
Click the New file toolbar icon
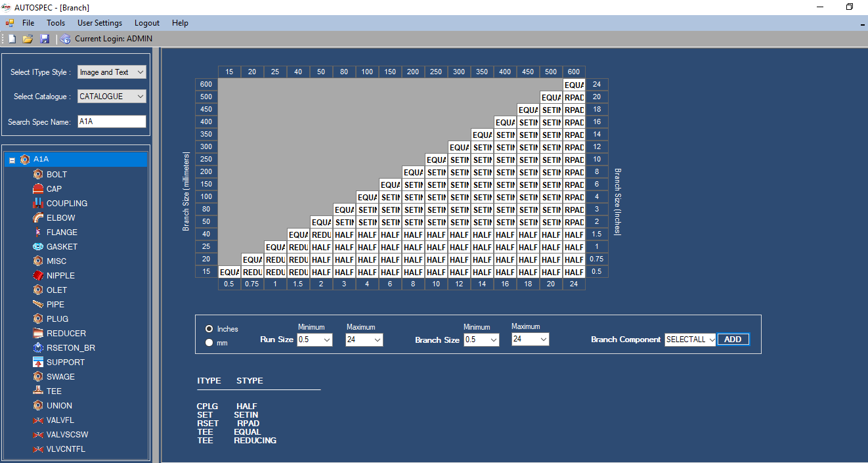pos(11,39)
